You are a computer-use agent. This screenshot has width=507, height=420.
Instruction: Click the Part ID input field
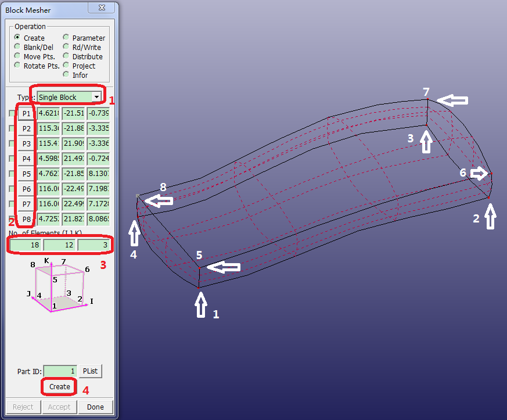60,371
